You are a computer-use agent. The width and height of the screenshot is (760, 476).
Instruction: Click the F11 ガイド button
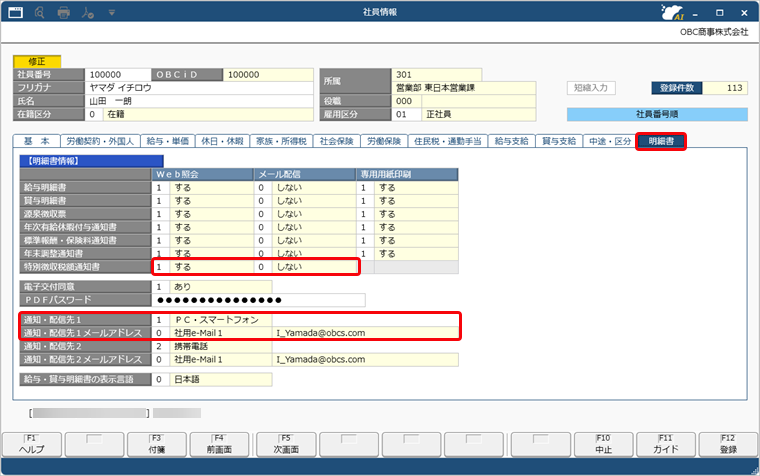point(666,443)
